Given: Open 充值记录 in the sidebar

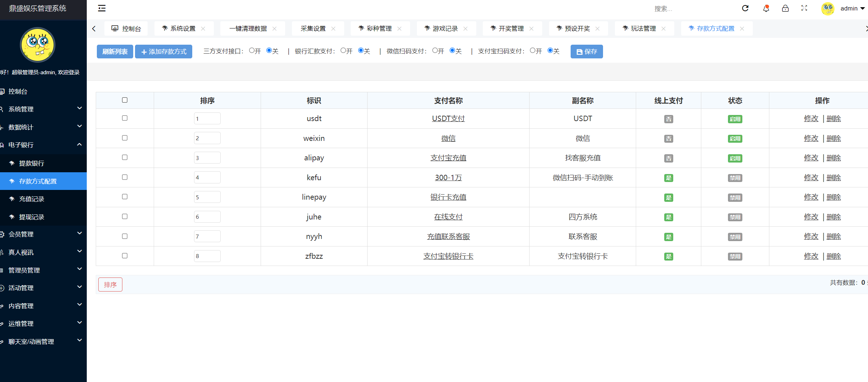Looking at the screenshot, I should (31, 199).
